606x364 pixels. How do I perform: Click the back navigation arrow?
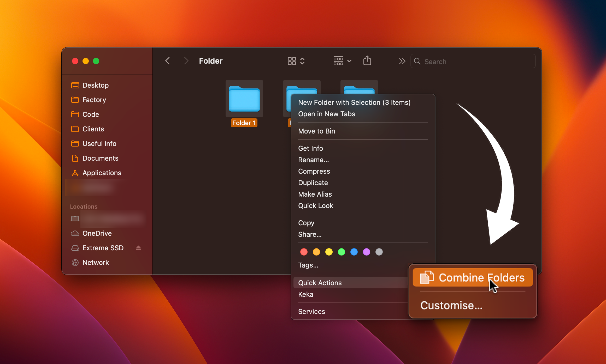(x=168, y=61)
